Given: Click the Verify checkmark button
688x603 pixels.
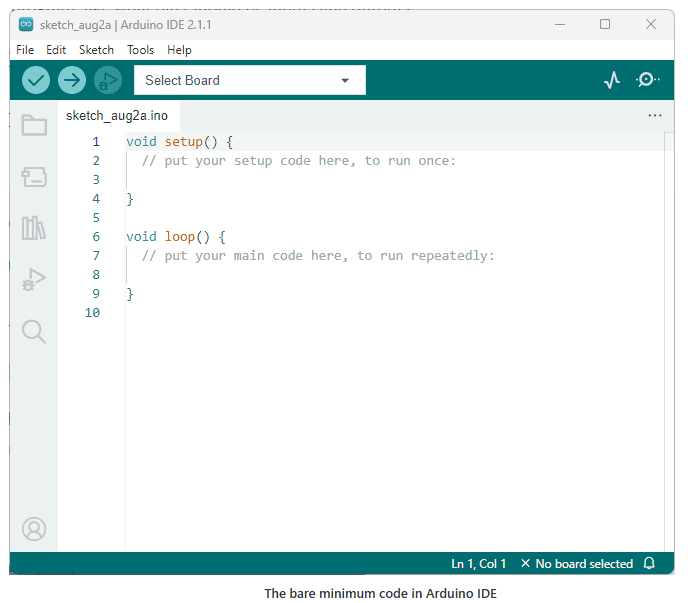Looking at the screenshot, I should pyautogui.click(x=36, y=80).
